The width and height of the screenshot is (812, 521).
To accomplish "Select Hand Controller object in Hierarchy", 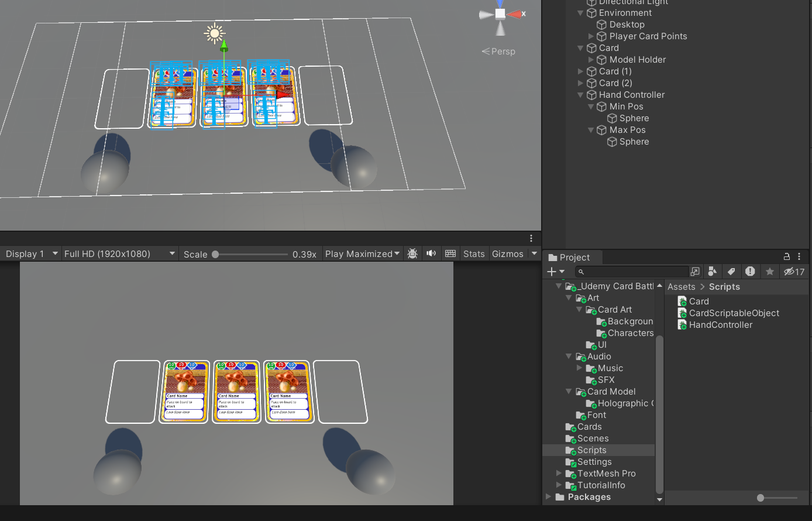I will (632, 95).
